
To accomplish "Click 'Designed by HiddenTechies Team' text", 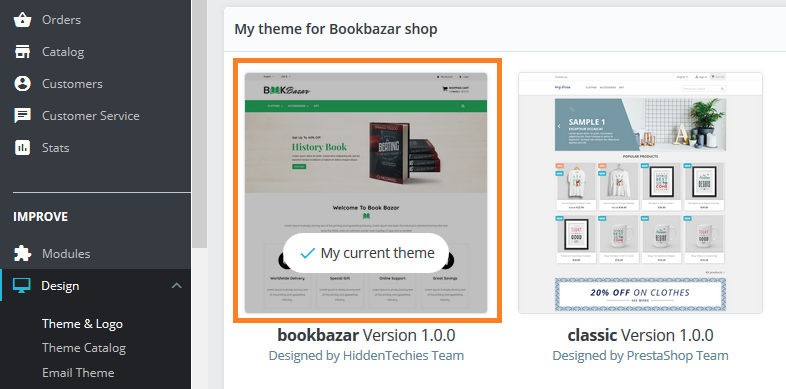I will tap(366, 356).
